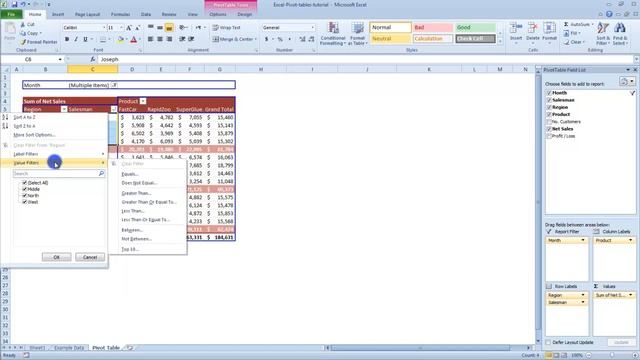Apply the Bad cell style
640x360 pixels.
pos(433,27)
